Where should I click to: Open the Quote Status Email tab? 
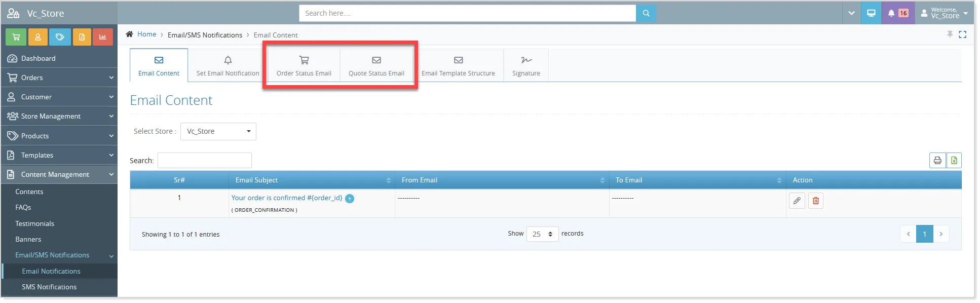(x=376, y=66)
